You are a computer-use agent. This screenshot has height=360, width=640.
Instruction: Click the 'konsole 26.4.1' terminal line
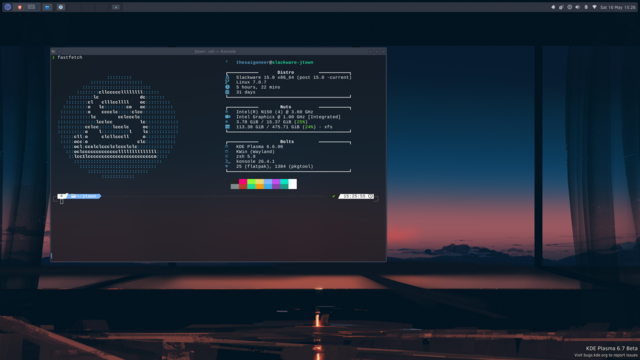tap(255, 161)
